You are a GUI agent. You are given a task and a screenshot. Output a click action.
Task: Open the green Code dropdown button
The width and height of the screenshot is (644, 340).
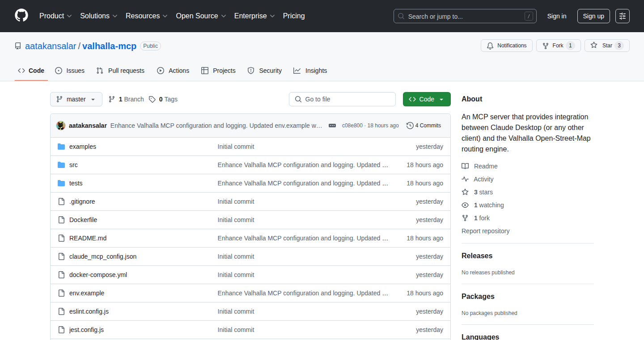pos(427,99)
